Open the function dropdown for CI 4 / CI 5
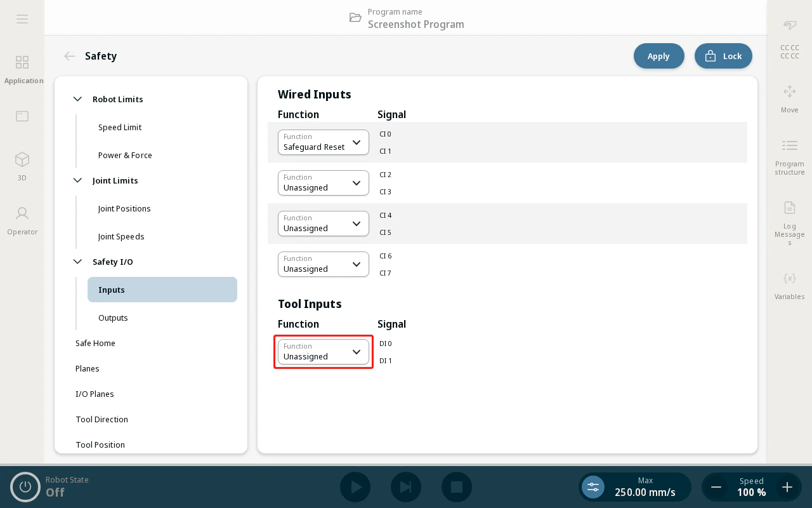 tap(324, 224)
